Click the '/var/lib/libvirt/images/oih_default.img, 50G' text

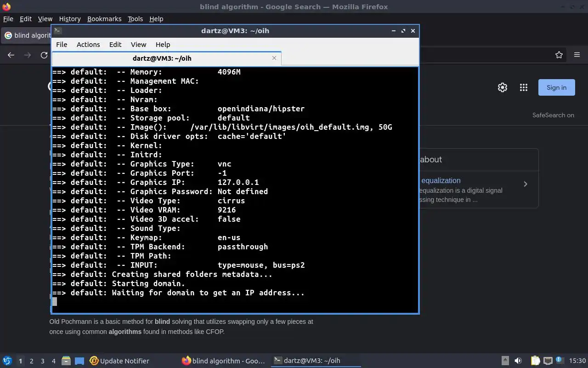click(x=291, y=127)
